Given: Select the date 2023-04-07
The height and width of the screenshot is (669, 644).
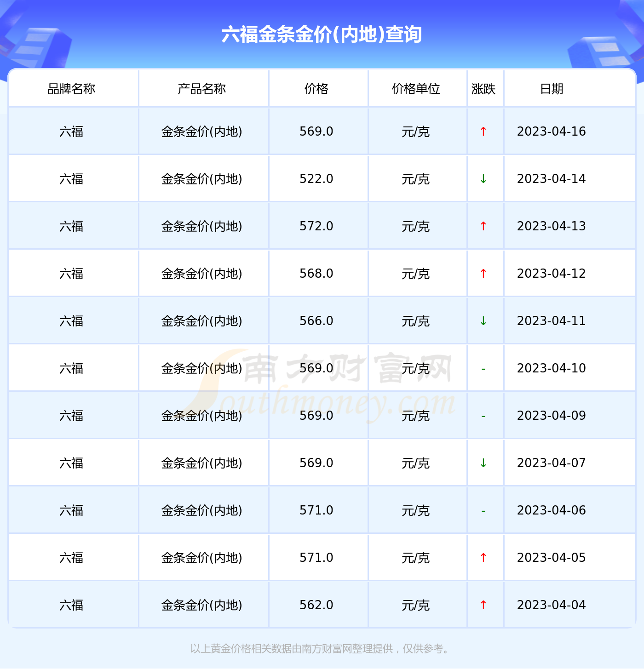Looking at the screenshot, I should click(x=552, y=463).
